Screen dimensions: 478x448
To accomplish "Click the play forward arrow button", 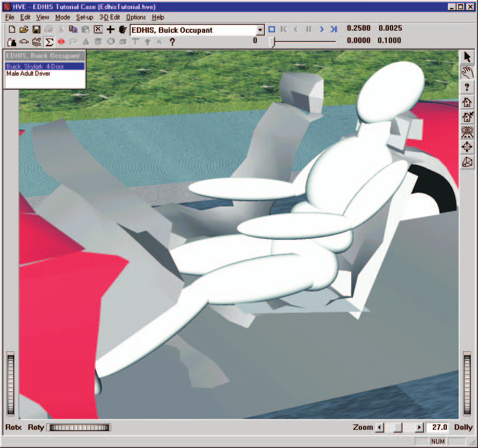I will tap(322, 29).
